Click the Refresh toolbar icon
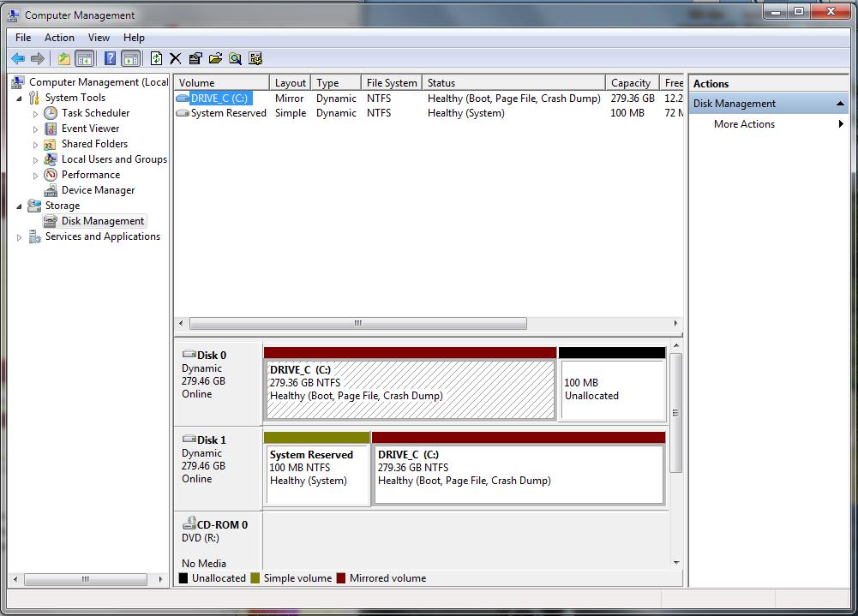 [156, 58]
